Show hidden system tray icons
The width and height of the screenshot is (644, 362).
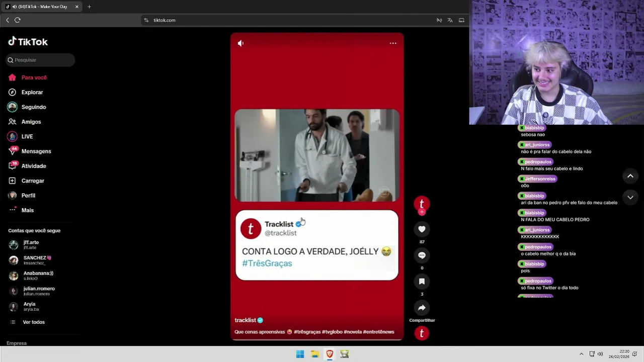pos(581,354)
